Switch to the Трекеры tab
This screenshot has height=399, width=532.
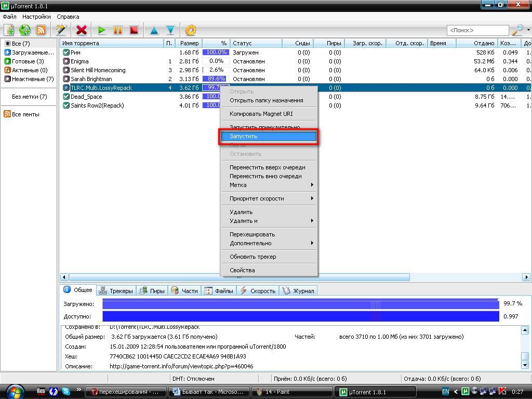116,291
